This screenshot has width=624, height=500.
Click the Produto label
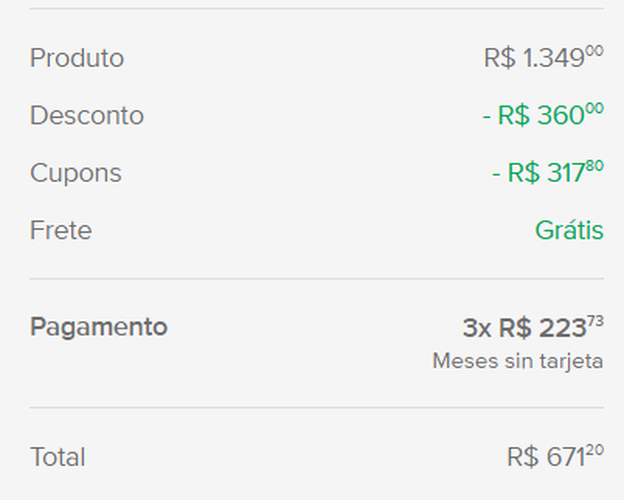pyautogui.click(x=77, y=58)
